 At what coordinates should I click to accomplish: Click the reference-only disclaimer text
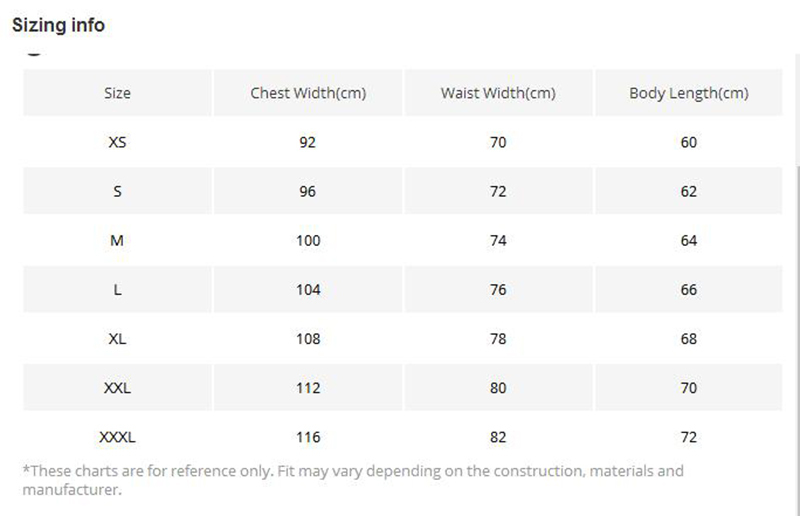(353, 480)
